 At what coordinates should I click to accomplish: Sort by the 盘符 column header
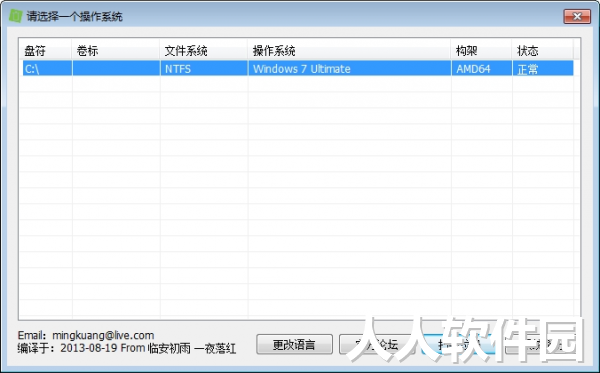[x=45, y=50]
